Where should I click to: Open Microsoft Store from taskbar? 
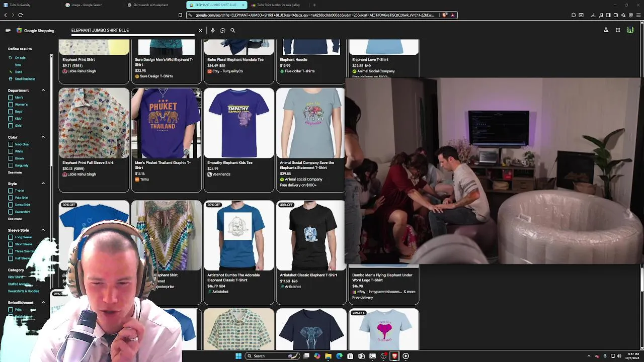point(350,356)
